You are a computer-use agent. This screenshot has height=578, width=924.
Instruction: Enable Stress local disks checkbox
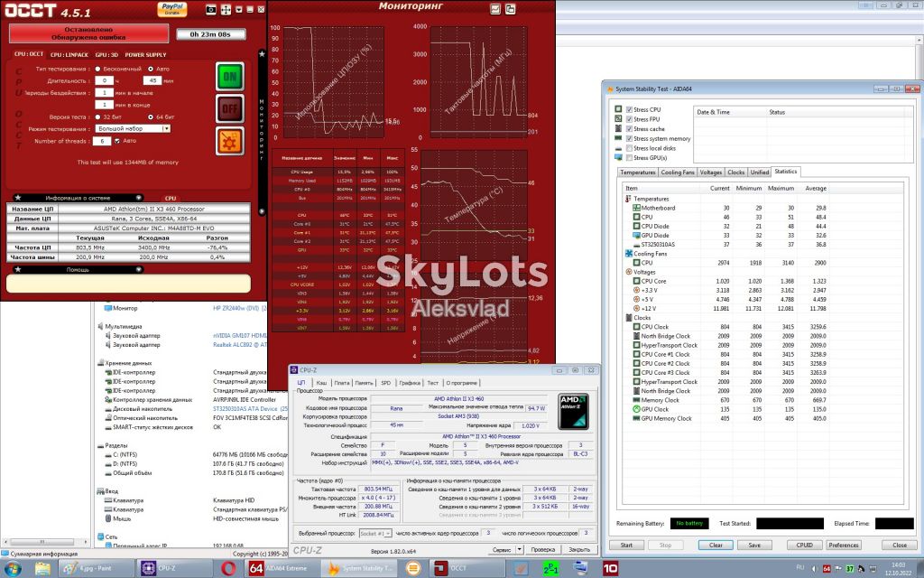pos(629,148)
